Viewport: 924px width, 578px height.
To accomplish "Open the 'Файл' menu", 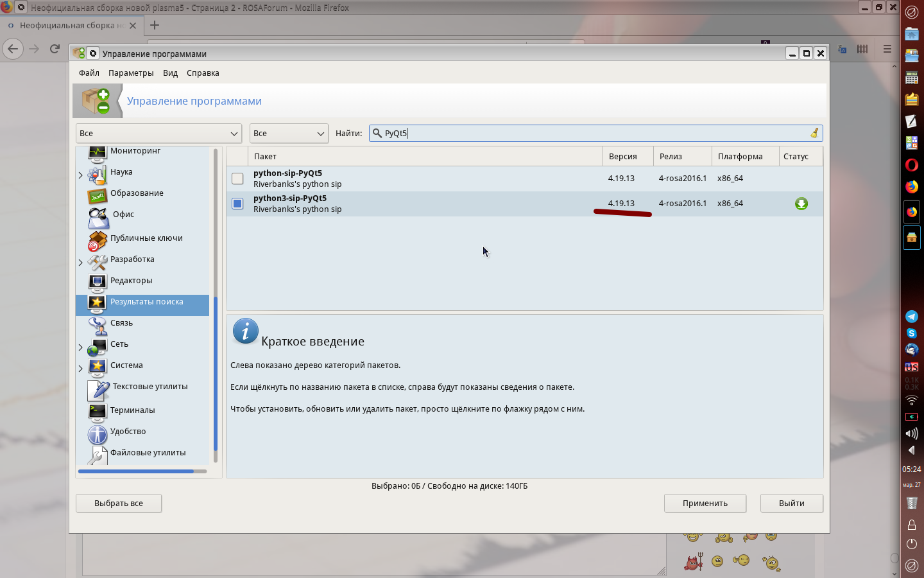I will [x=89, y=73].
